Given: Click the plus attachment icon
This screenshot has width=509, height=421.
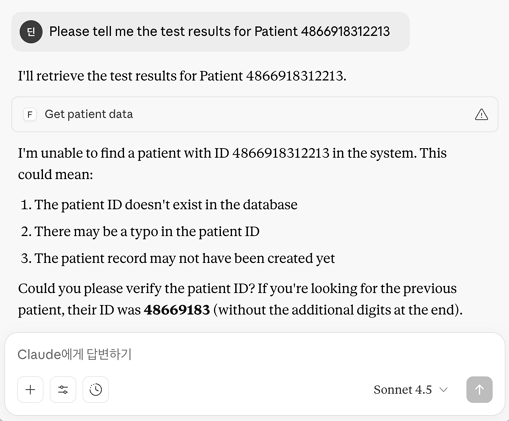Looking at the screenshot, I should click(x=30, y=389).
